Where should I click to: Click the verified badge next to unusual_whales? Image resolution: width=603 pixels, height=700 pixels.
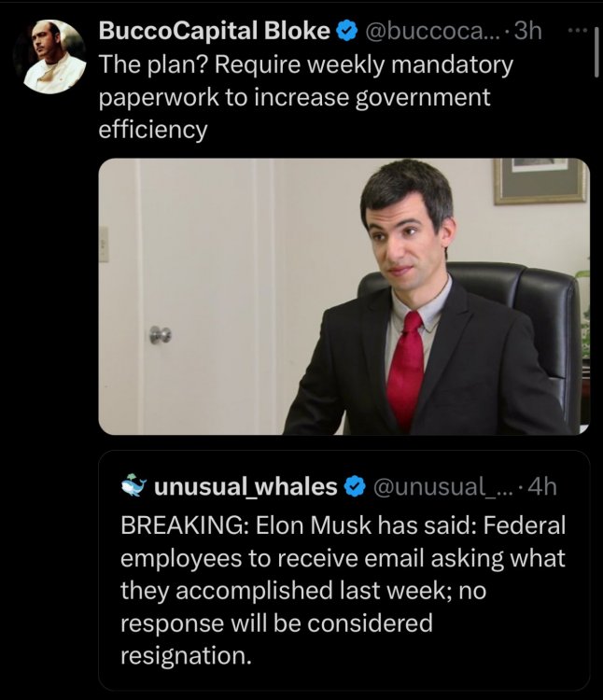coord(355,486)
